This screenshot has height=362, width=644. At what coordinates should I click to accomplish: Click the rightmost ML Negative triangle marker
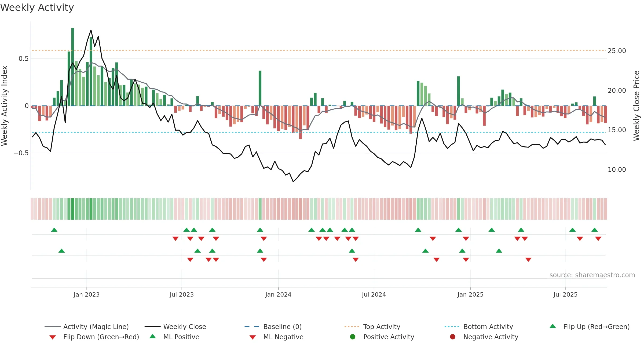[x=528, y=260]
